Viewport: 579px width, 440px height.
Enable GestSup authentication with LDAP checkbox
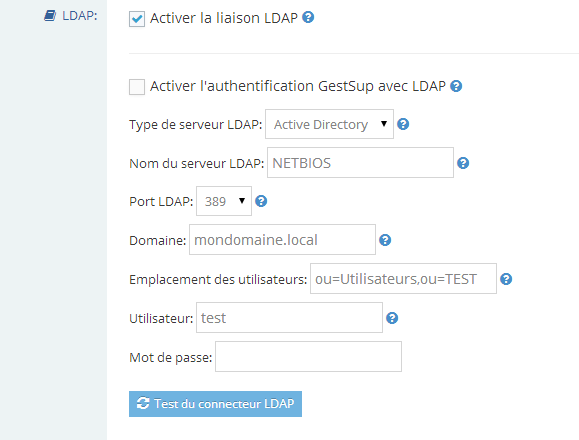pyautogui.click(x=137, y=87)
